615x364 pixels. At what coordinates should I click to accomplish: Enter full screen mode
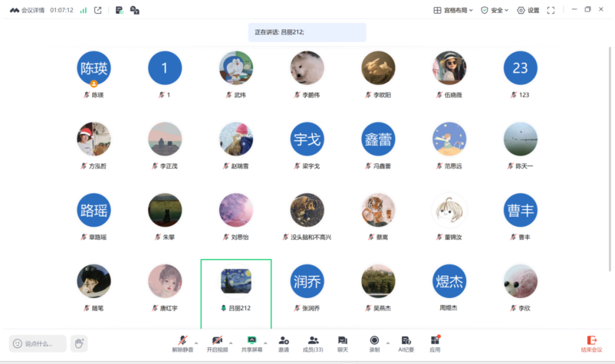[551, 10]
